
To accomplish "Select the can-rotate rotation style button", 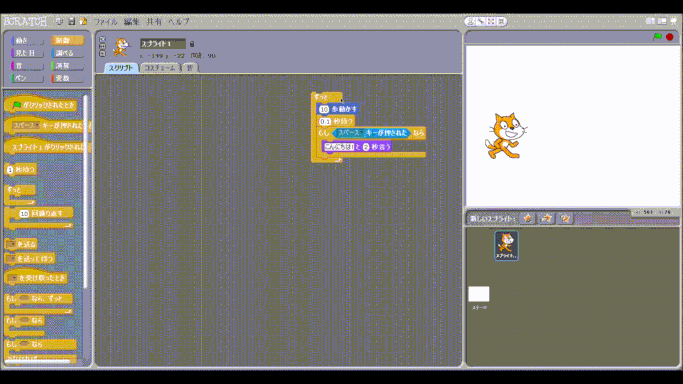I will click(x=102, y=39).
